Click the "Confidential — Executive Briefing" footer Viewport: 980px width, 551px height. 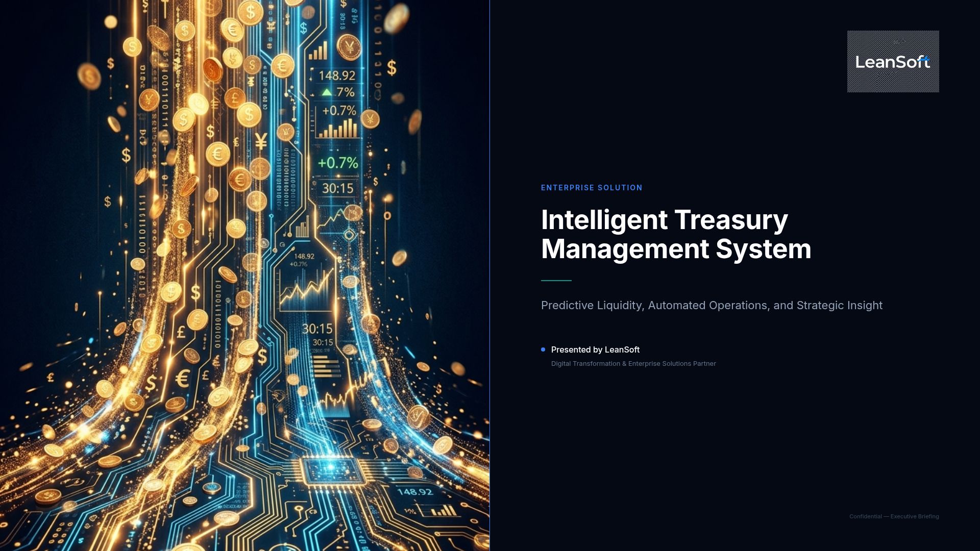[894, 516]
